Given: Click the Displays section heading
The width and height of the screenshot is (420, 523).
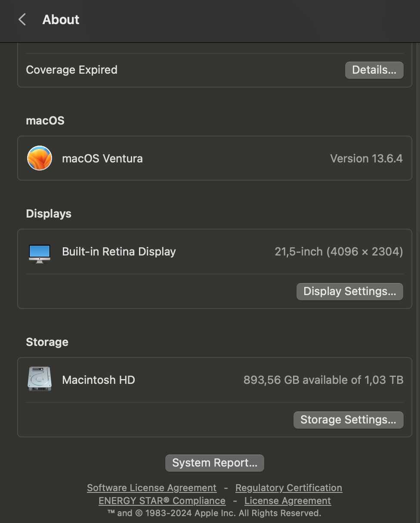Looking at the screenshot, I should 49,214.
